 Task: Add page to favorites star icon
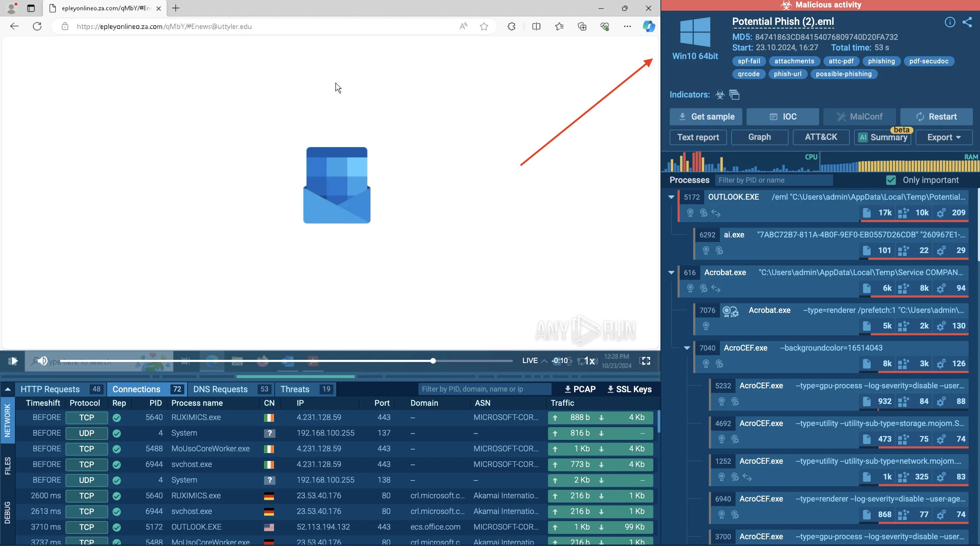484,26
